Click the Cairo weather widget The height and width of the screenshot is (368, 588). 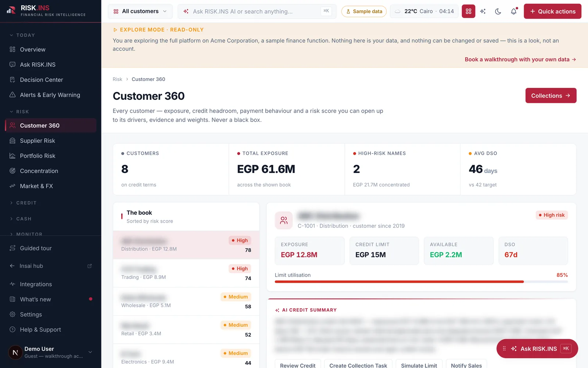coord(424,11)
